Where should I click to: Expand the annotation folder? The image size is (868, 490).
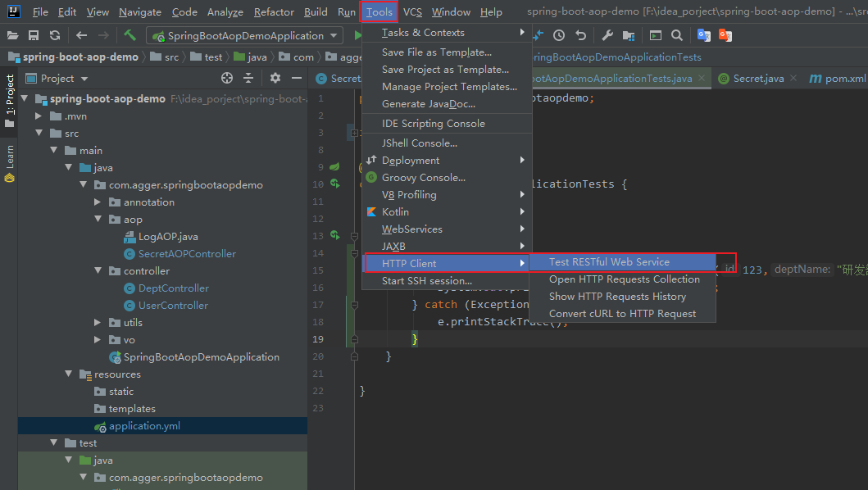(98, 202)
